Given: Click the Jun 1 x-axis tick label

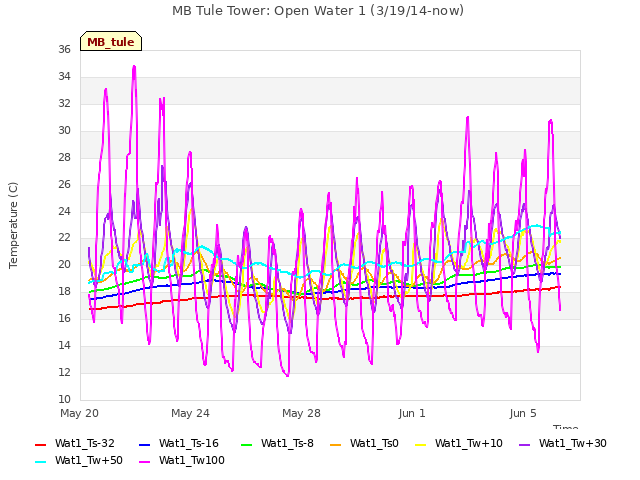Looking at the screenshot, I should (412, 413).
